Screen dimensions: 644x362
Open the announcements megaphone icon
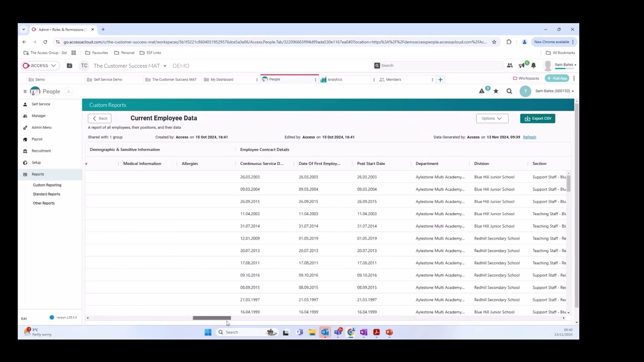[522, 65]
